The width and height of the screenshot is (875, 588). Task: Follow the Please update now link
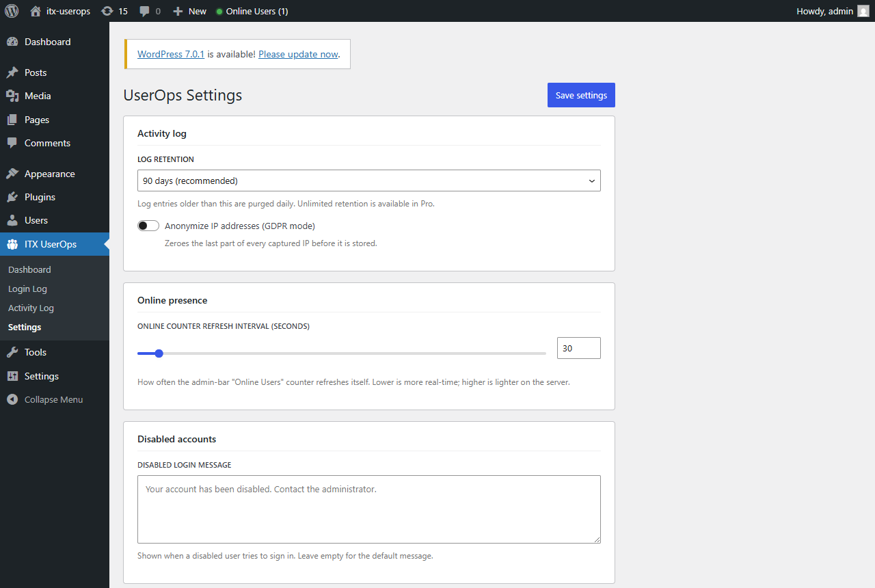point(298,54)
